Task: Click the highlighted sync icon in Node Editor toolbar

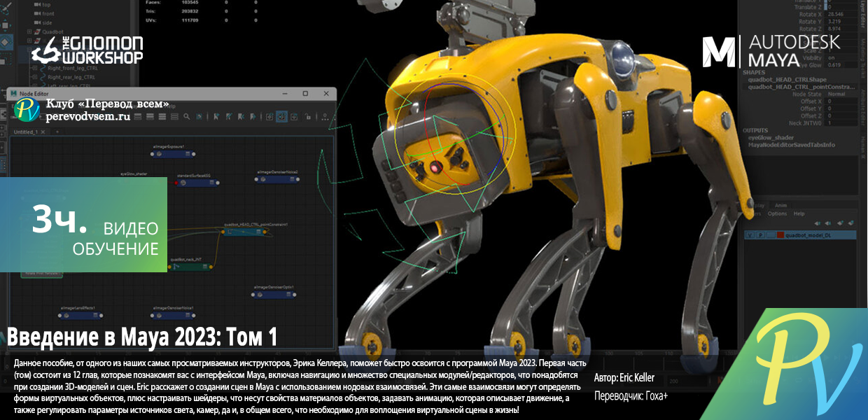Action: [x=281, y=117]
